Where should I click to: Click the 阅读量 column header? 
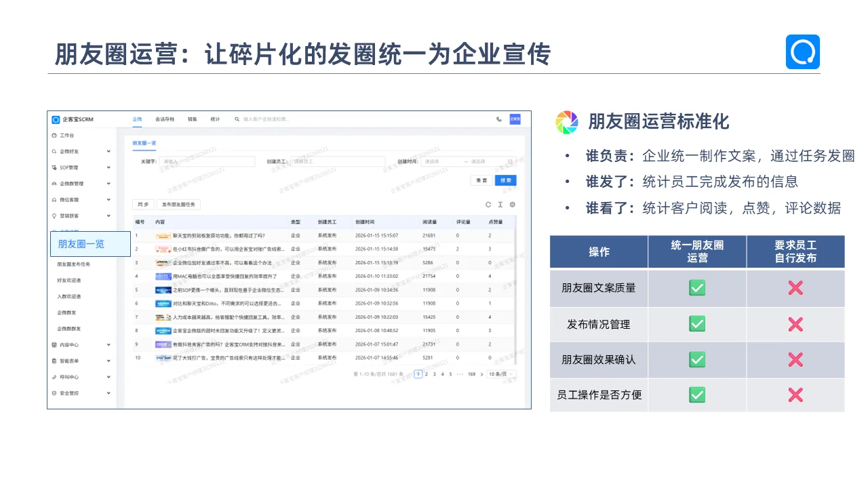429,222
